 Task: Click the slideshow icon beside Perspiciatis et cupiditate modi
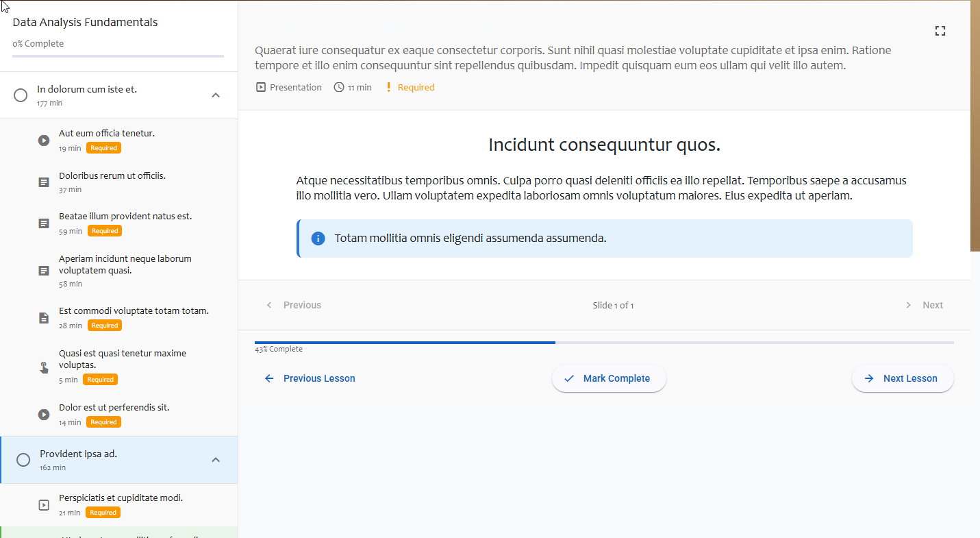(44, 505)
